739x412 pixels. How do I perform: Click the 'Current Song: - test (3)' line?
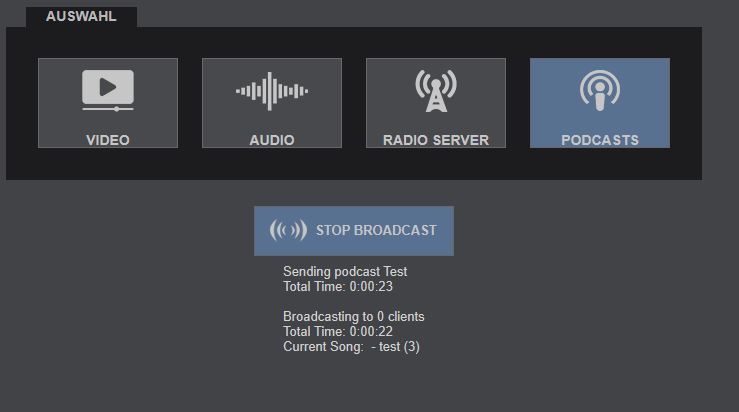coord(351,346)
